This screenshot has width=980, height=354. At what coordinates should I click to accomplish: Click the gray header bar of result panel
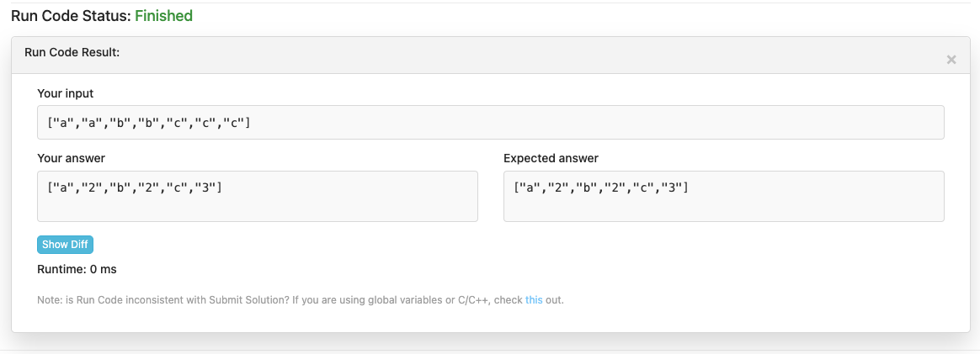(x=491, y=55)
